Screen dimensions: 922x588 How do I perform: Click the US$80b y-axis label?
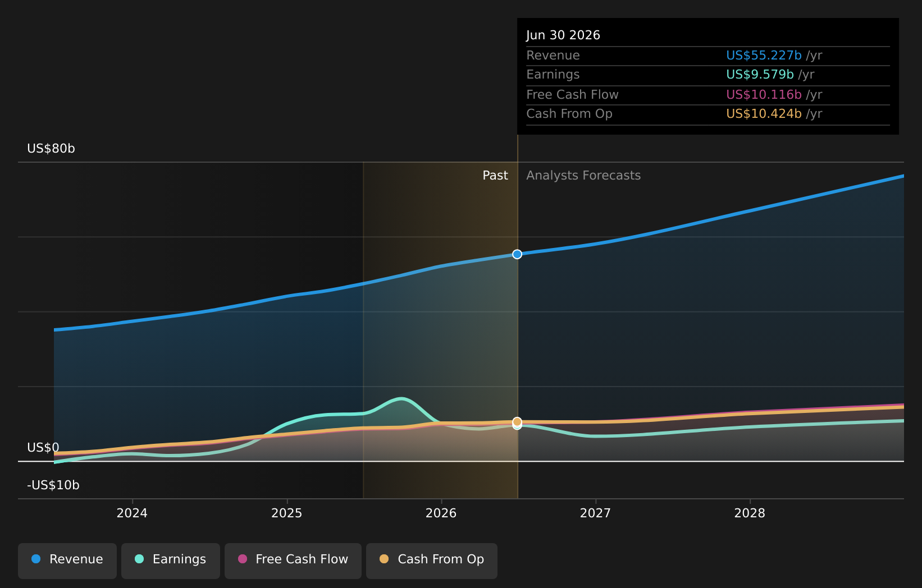pyautogui.click(x=51, y=149)
